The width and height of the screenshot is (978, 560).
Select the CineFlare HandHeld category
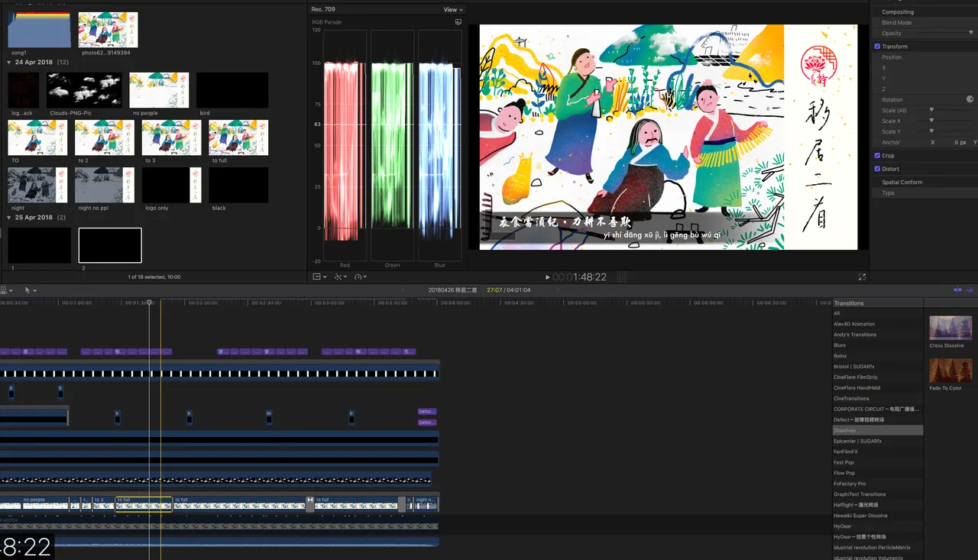click(878, 388)
